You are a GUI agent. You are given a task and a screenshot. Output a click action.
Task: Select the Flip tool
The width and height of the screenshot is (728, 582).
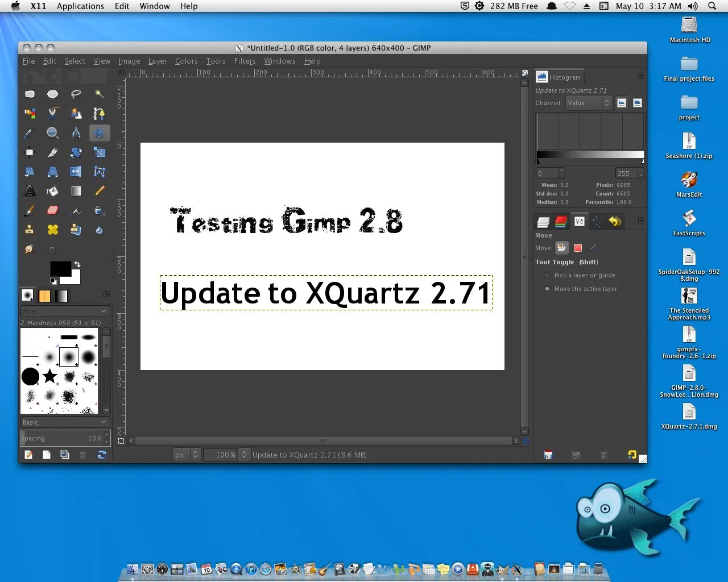pos(76,171)
